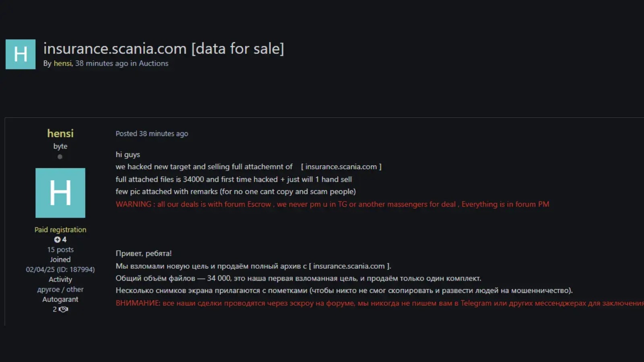Image resolution: width=644 pixels, height=362 pixels.
Task: Click the "15 posts" counter
Action: pyautogui.click(x=60, y=249)
